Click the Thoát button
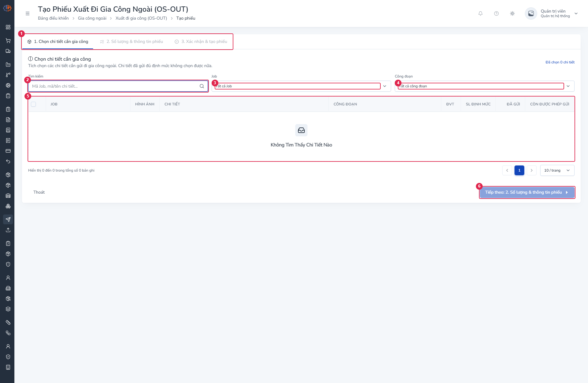The width and height of the screenshot is (588, 383). [x=39, y=192]
